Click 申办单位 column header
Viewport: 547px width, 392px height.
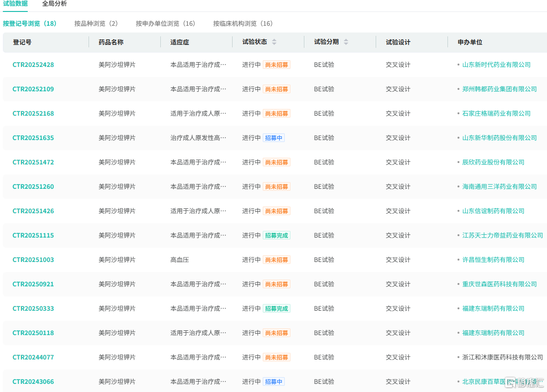click(x=470, y=42)
